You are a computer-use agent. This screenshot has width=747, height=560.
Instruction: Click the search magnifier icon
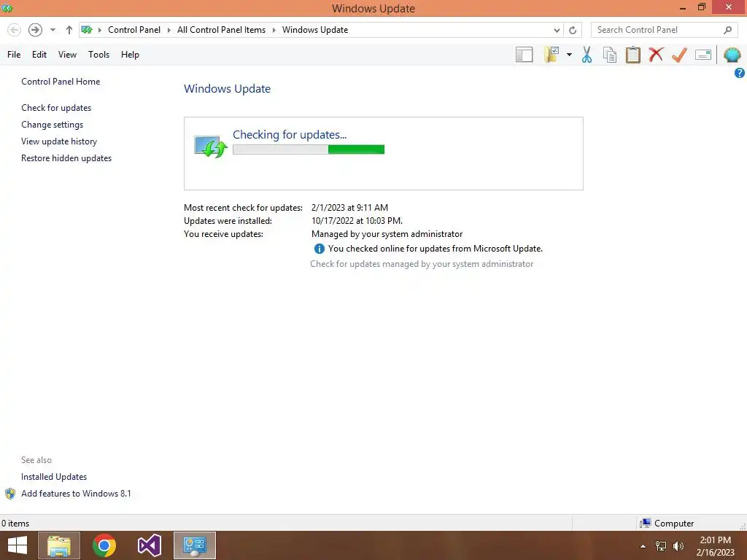[x=727, y=30]
